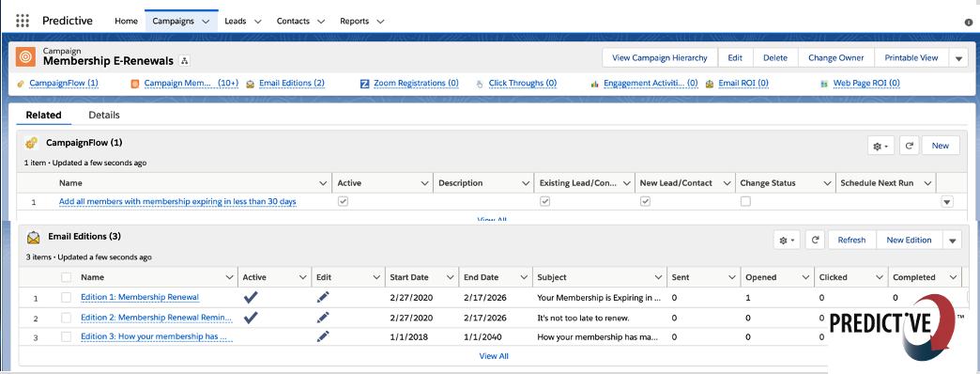Screen dimensions: 980x374
Task: Open the App Launcher grid icon
Action: pos(23,21)
